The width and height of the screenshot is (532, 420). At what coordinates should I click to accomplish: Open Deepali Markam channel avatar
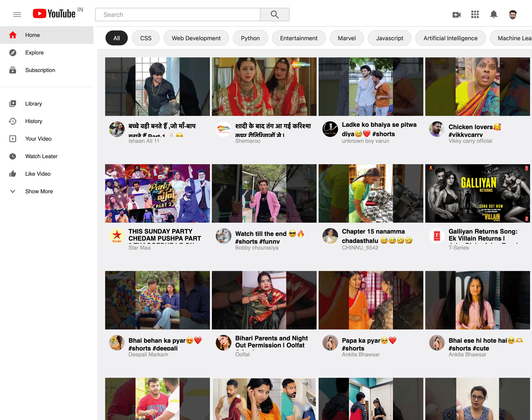point(117,342)
